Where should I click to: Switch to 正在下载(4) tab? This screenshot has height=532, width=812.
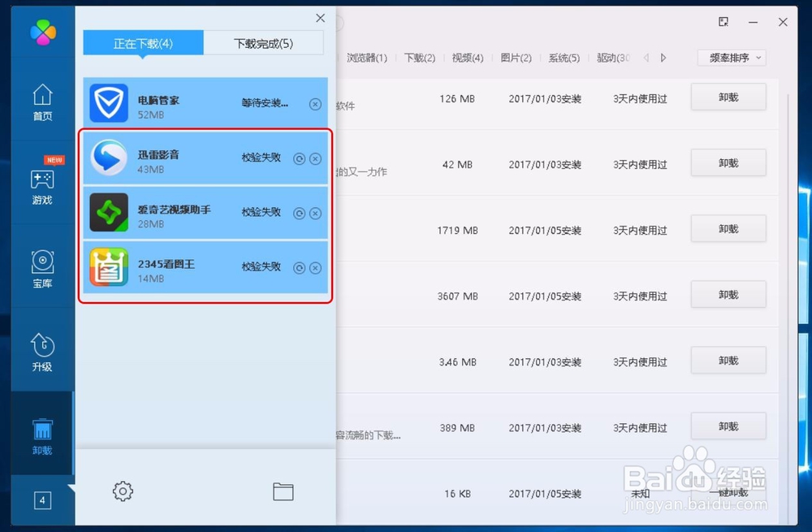pos(144,43)
